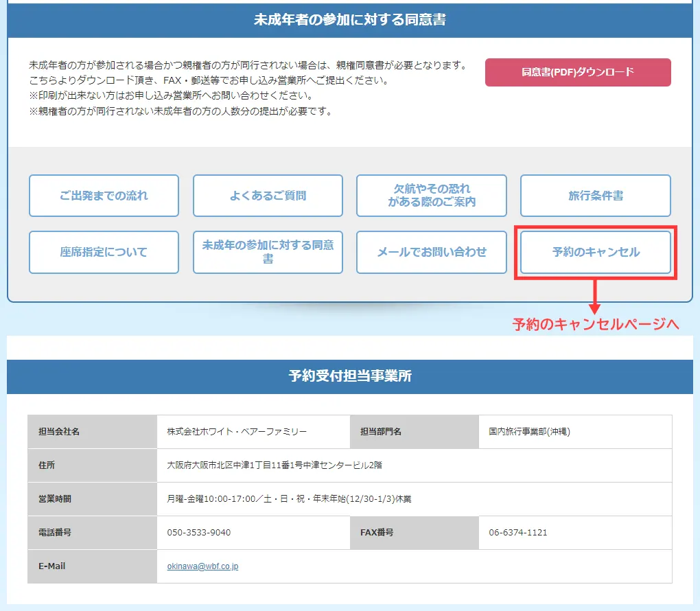Viewport: 700px width, 611px height.
Task: Click the 予約受付担当事業所 section header
Action: click(x=350, y=376)
